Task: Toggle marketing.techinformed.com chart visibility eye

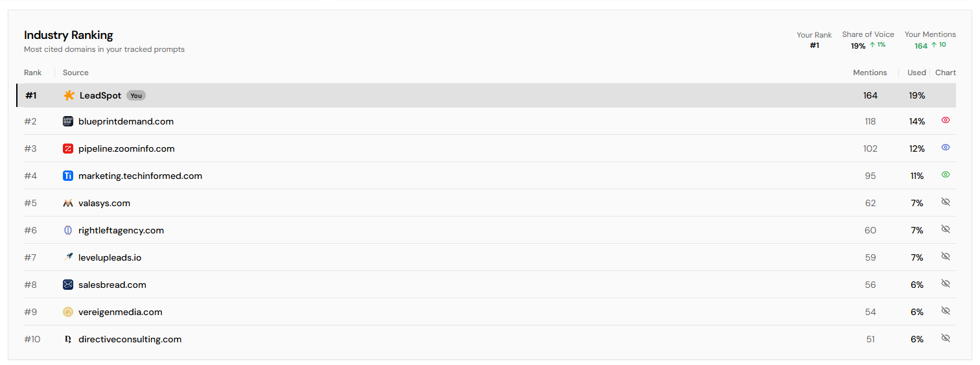Action: (945, 174)
